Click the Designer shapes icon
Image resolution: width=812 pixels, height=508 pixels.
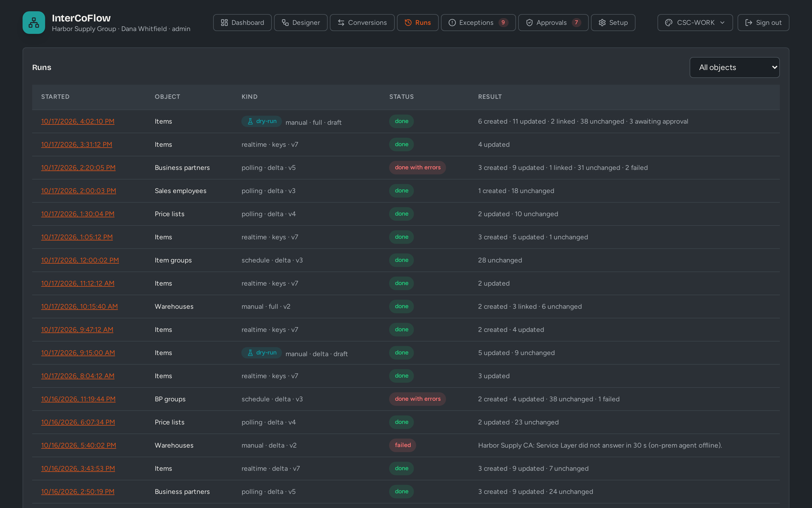click(x=285, y=23)
